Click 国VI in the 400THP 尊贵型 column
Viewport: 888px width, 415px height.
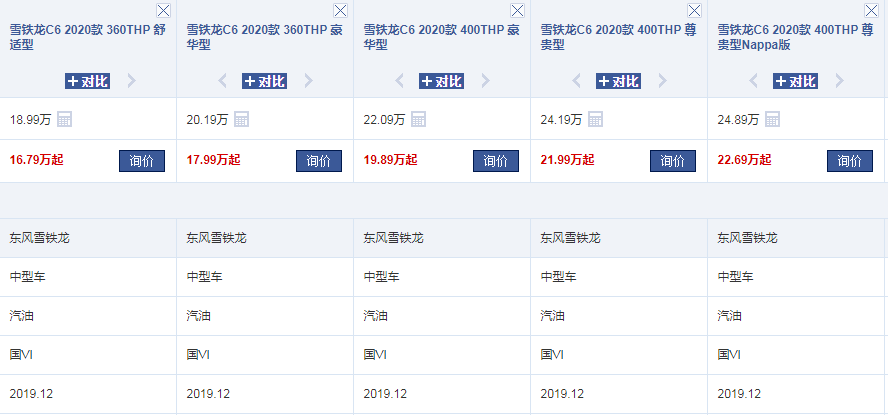pyautogui.click(x=552, y=354)
